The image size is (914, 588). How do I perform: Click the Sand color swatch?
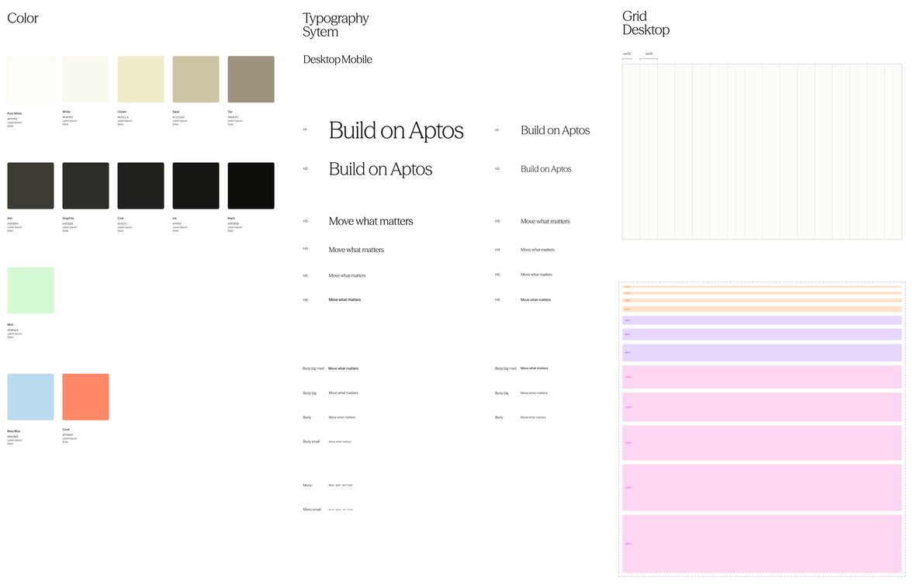point(196,78)
